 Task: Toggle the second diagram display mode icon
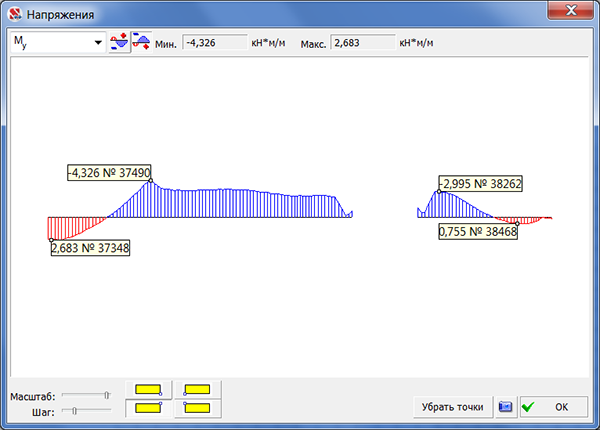(141, 43)
